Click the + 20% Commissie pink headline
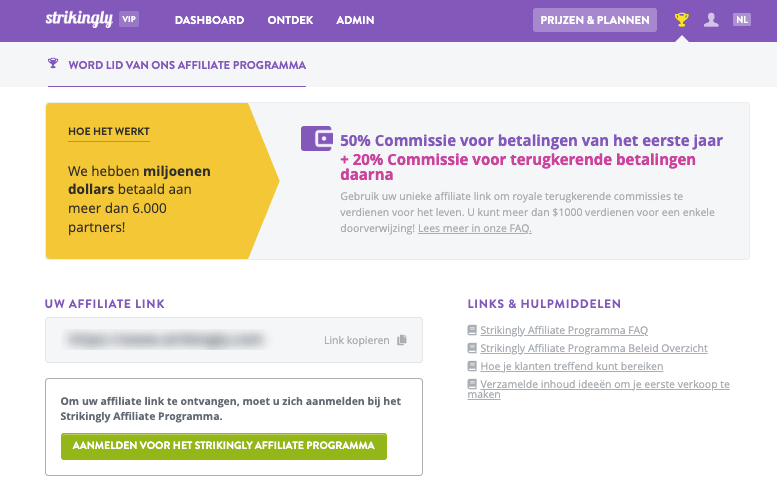Viewport: 777px width, 481px height. click(518, 167)
